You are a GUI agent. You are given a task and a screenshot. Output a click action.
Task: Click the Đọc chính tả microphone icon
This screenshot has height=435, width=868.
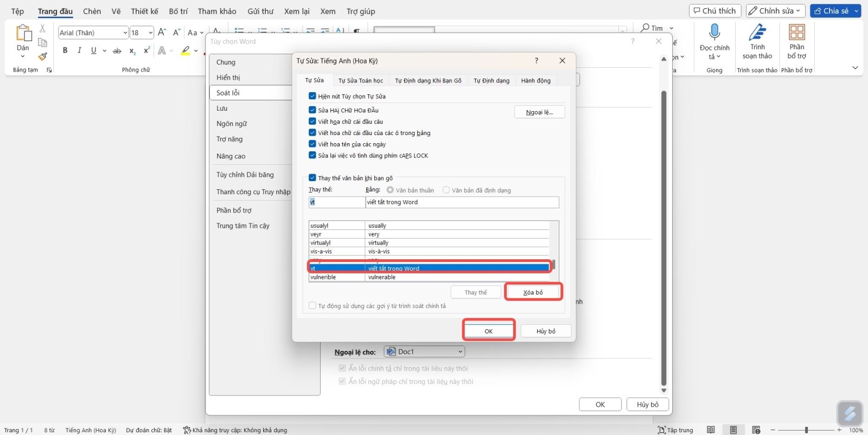point(714,33)
